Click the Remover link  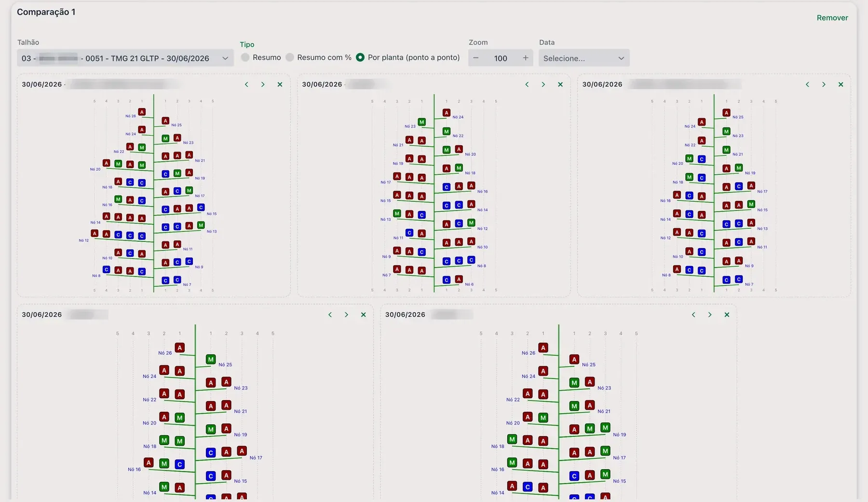coord(832,18)
